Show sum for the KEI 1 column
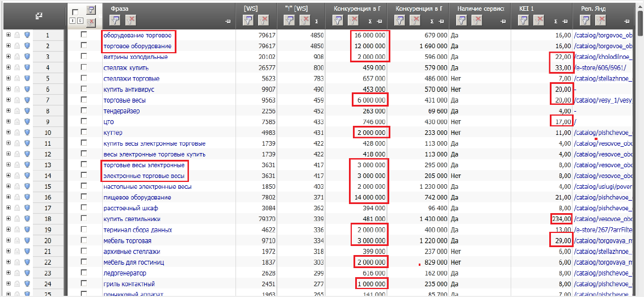Image resolution: width=644 pixels, height=297 pixels. [x=555, y=21]
